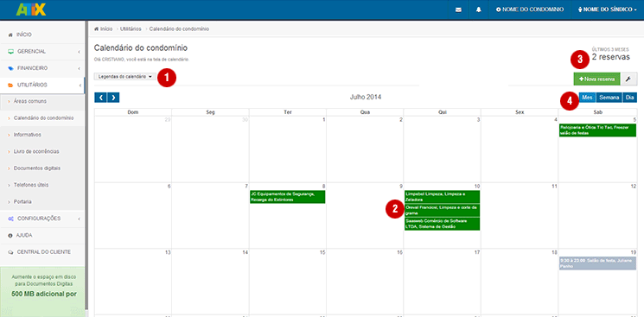Click the Utilitários folder icon
This screenshot has height=317, width=644.
[10, 85]
